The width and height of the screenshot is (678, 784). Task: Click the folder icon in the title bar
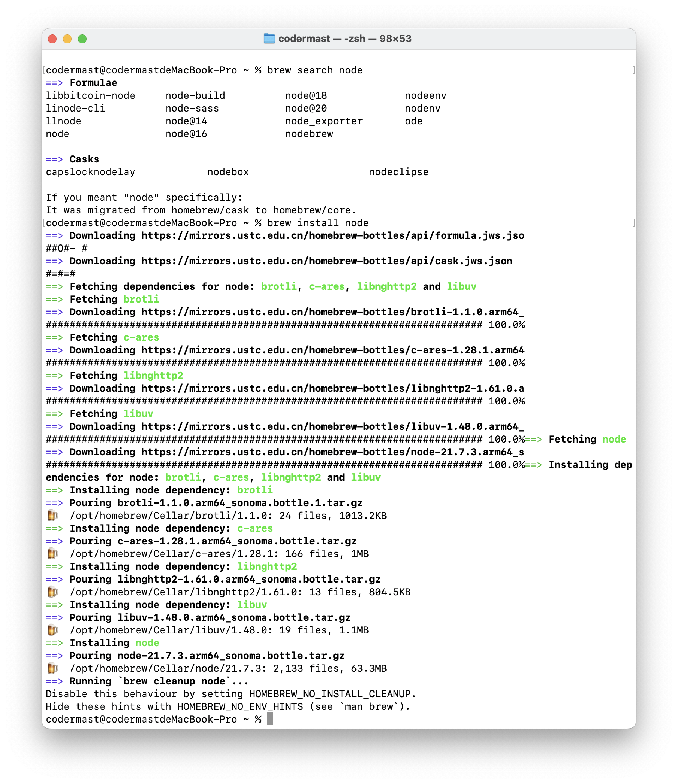pyautogui.click(x=269, y=39)
